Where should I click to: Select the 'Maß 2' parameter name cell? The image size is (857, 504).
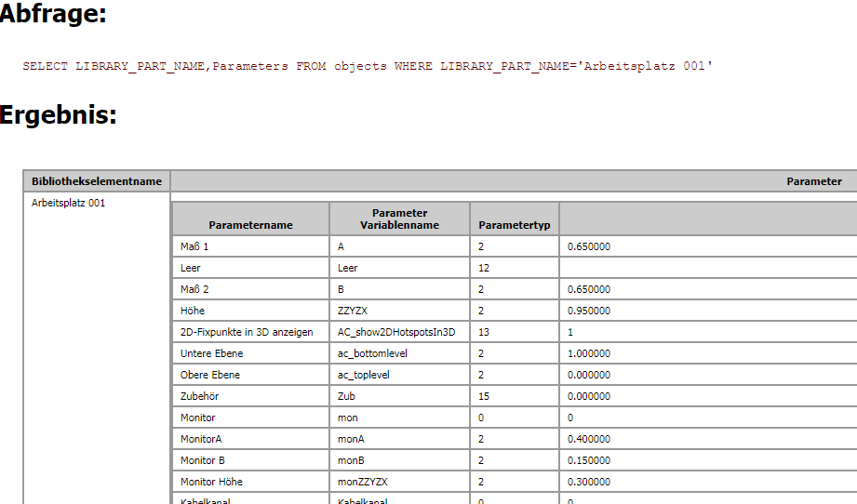click(x=251, y=289)
